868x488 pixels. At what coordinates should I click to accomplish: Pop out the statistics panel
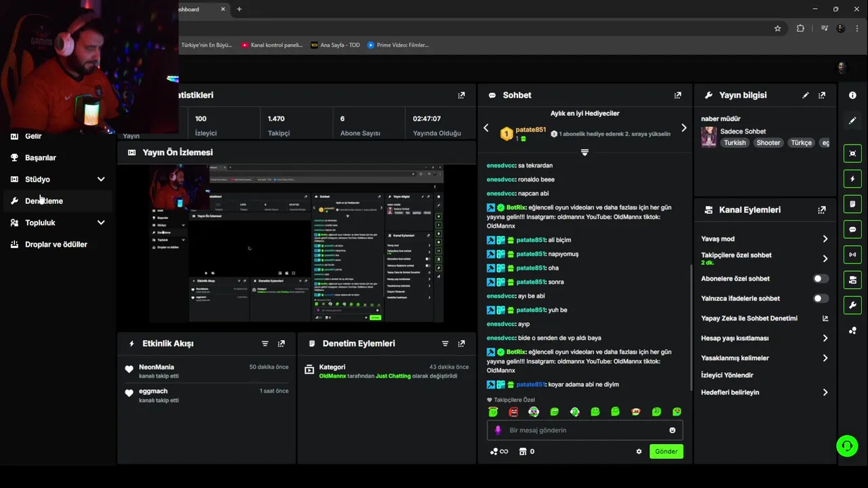tap(461, 96)
